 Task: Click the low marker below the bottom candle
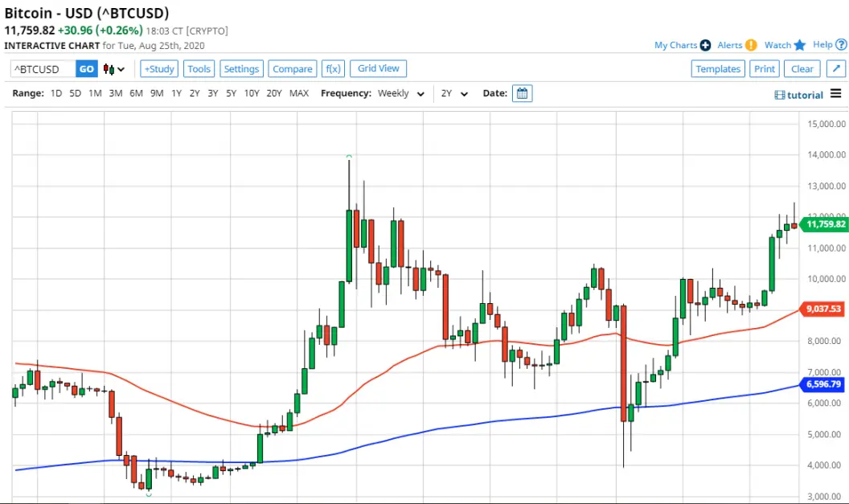coord(149,494)
